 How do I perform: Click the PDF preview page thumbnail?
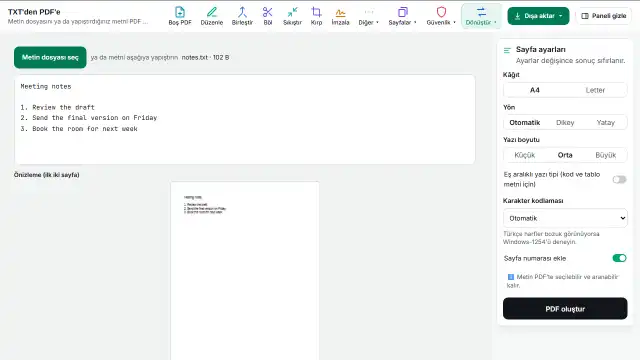pyautogui.click(x=244, y=271)
